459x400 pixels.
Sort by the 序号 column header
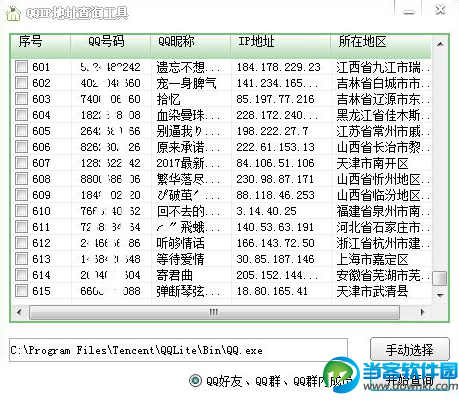[40, 45]
